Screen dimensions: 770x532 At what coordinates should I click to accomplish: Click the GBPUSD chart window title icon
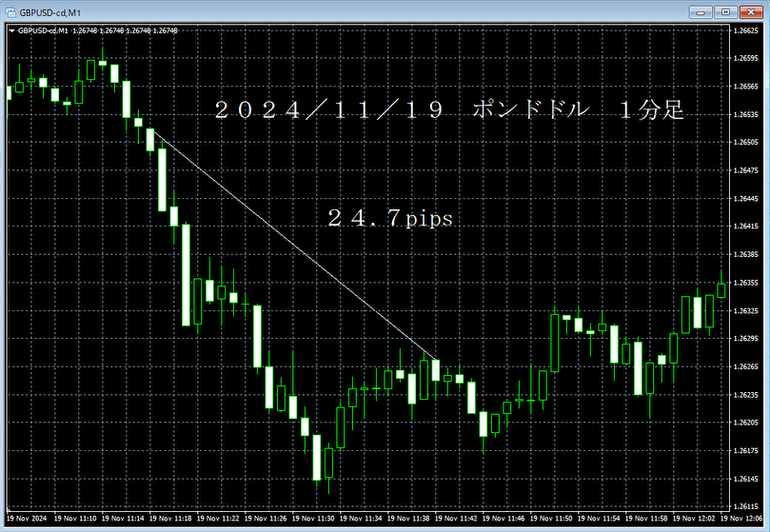pos(10,12)
